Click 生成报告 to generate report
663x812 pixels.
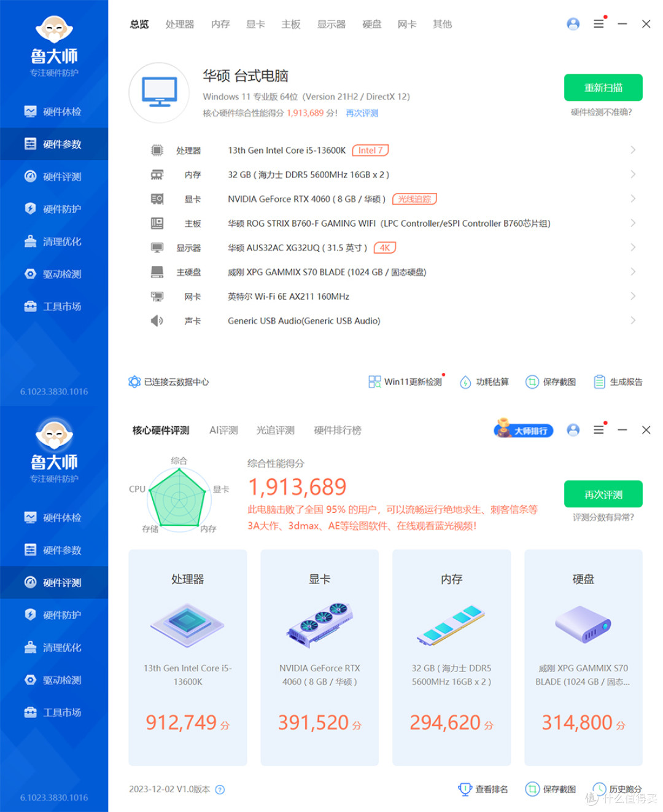tap(618, 382)
